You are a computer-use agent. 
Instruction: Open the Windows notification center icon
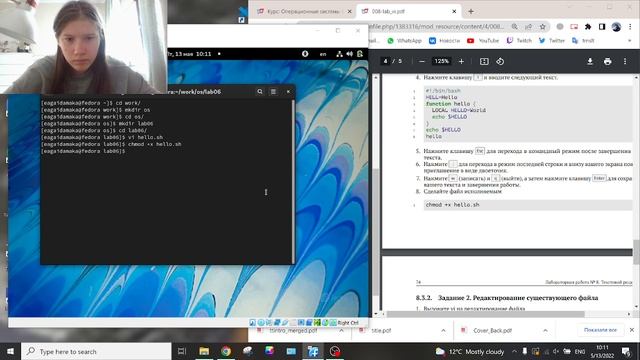[626, 351]
